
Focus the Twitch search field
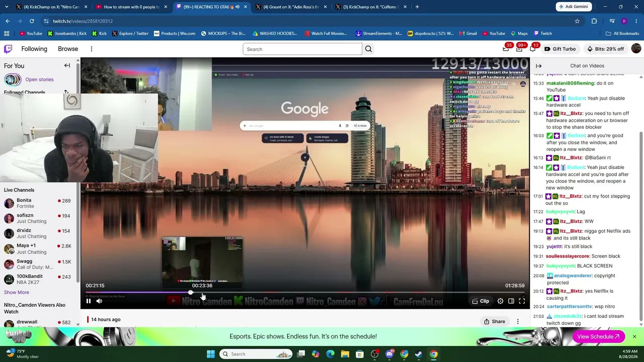302,49
